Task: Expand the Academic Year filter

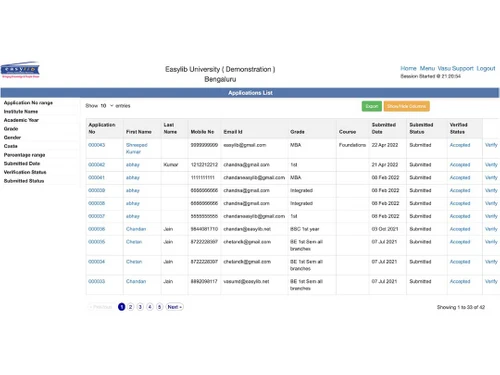Action: pos(21,120)
